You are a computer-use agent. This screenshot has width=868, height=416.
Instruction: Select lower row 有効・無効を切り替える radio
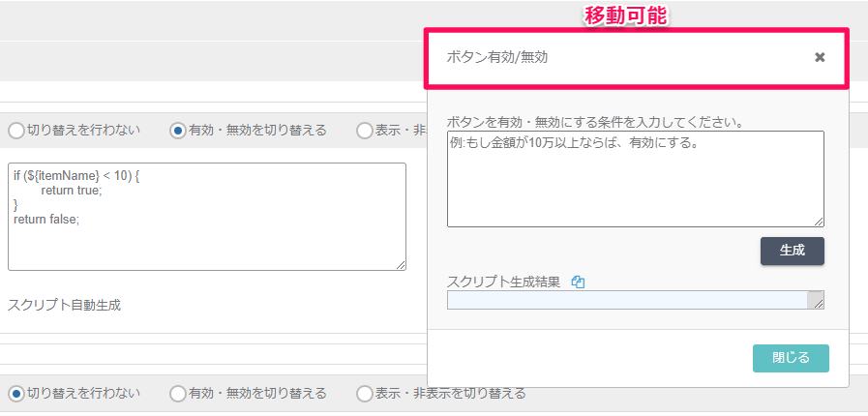(x=178, y=394)
